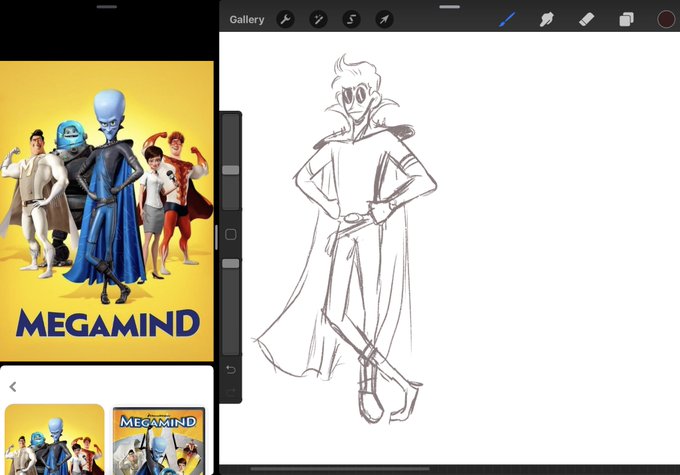Tap the square Modify button in sidebar
Viewport: 680px width, 475px height.
231,235
